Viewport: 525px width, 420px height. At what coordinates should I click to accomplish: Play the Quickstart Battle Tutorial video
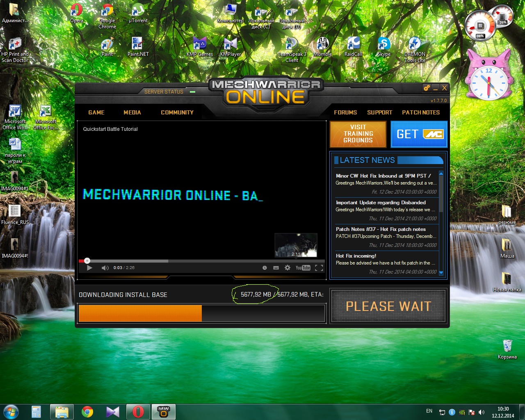point(89,268)
